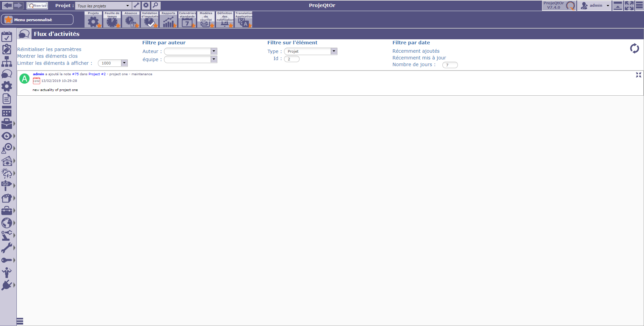Image resolution: width=644 pixels, height=326 pixels.
Task: Open the Calendriers standards shortcut
Action: point(187,20)
